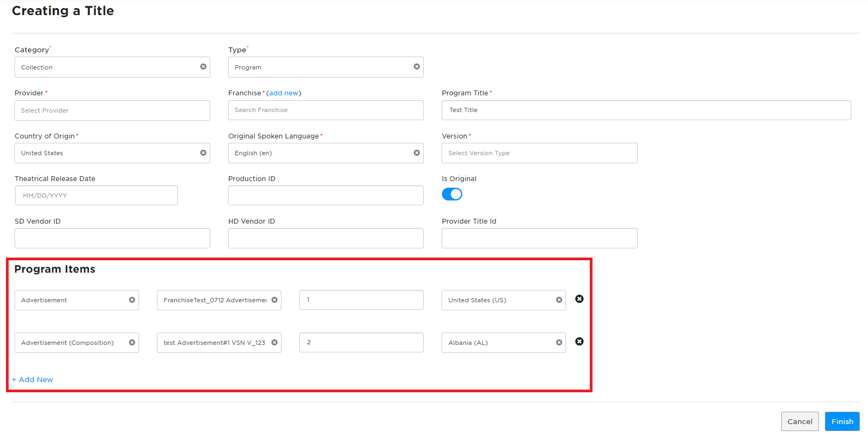Click the Production ID label
This screenshot has width=868, height=437.
[x=252, y=179]
